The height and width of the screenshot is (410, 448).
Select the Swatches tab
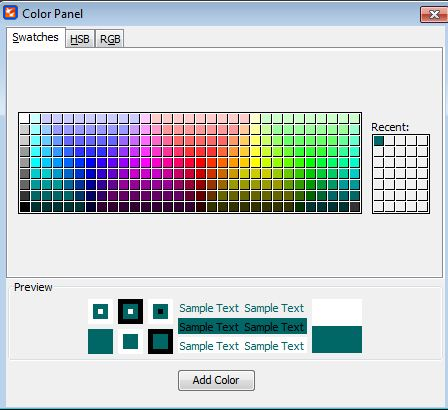click(36, 37)
